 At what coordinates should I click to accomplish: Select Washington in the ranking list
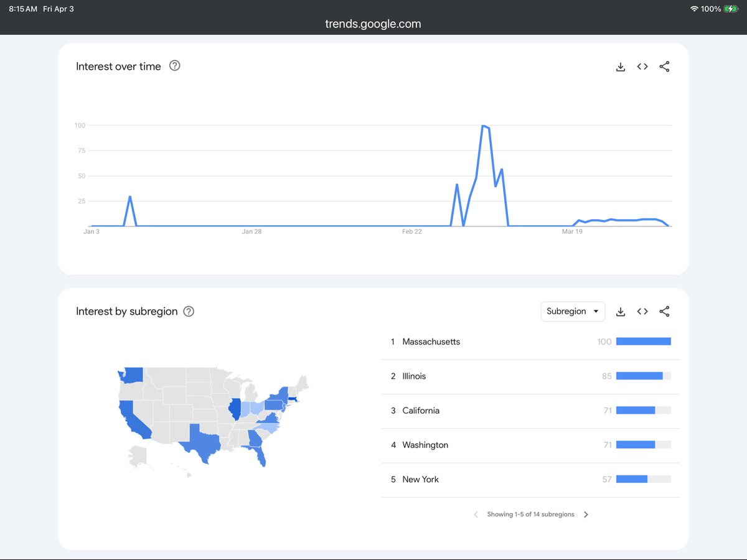530,445
